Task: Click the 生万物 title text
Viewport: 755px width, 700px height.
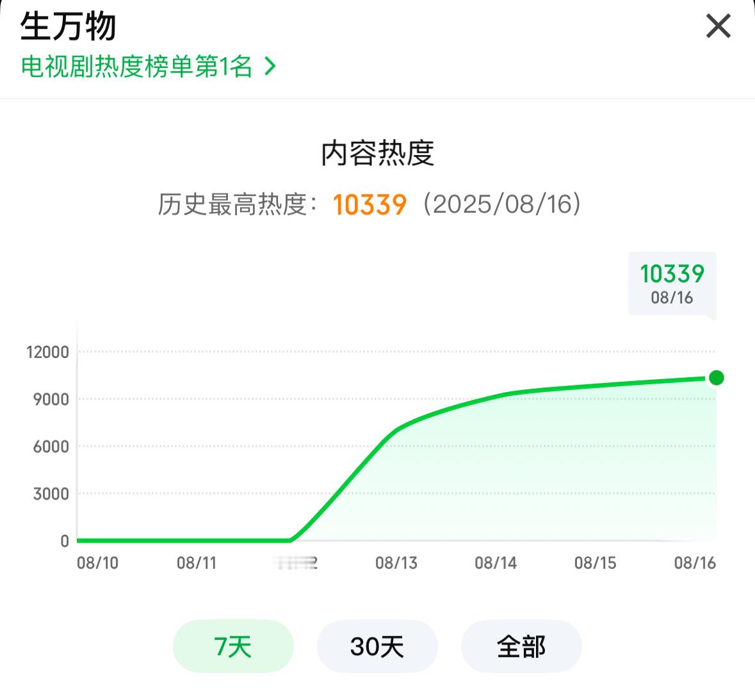Action: click(68, 26)
